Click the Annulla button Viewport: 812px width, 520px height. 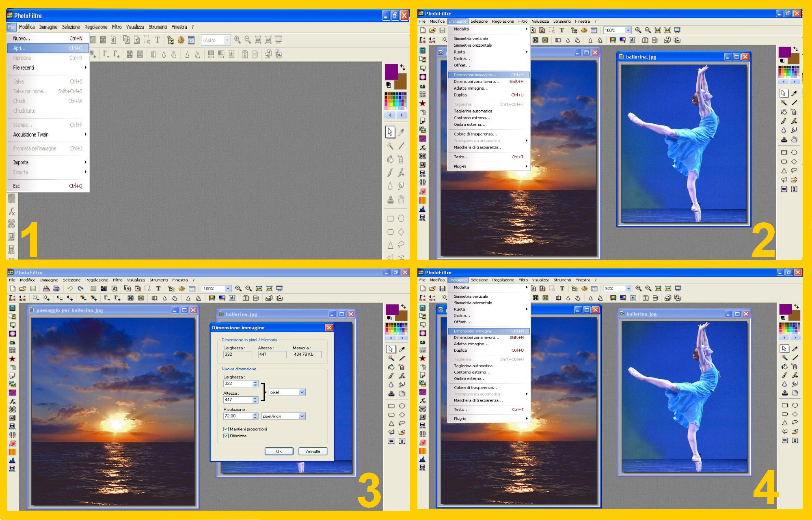pos(313,451)
